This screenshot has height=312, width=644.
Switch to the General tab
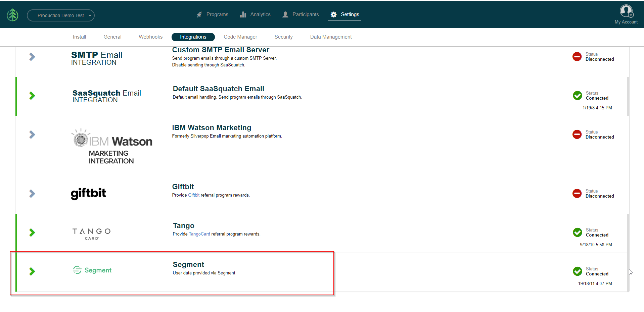coord(112,37)
